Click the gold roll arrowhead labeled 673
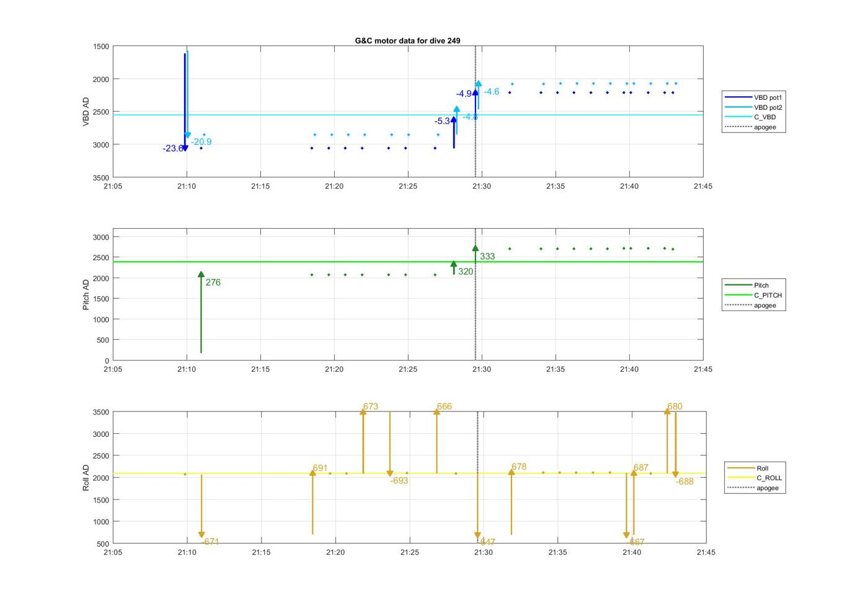 coord(363,412)
